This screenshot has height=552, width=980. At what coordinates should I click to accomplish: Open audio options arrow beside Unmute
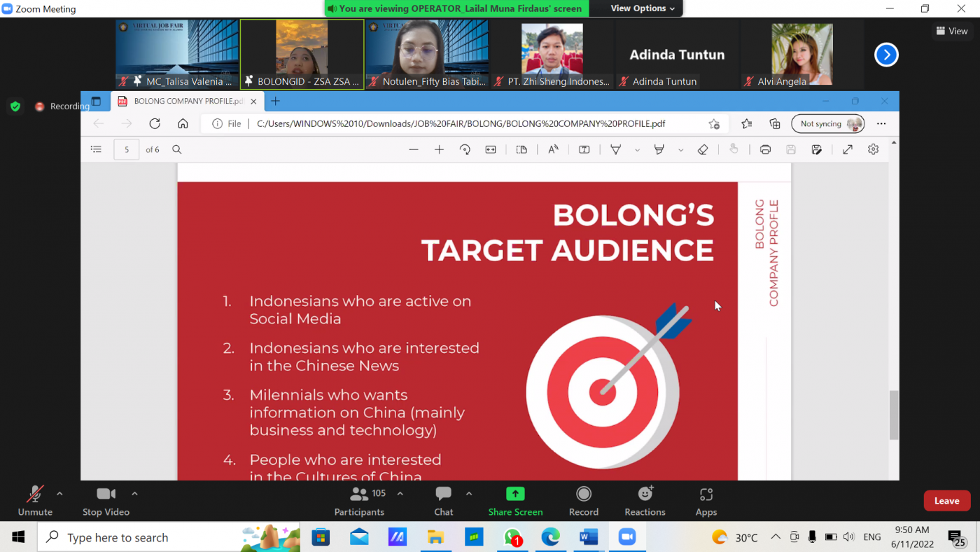coord(59,494)
